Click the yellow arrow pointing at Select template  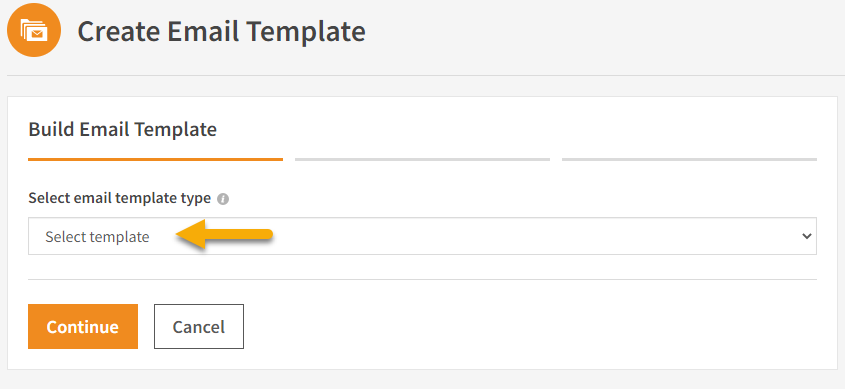(225, 234)
